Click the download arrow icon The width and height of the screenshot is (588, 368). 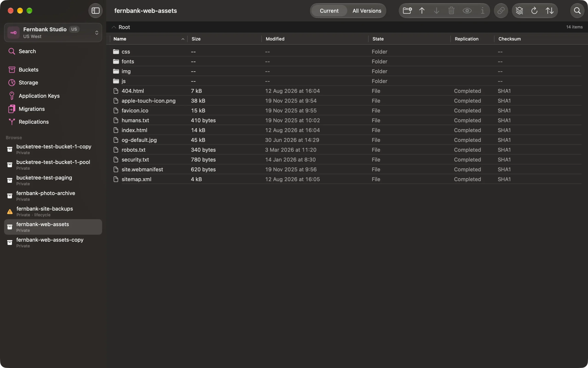(436, 11)
